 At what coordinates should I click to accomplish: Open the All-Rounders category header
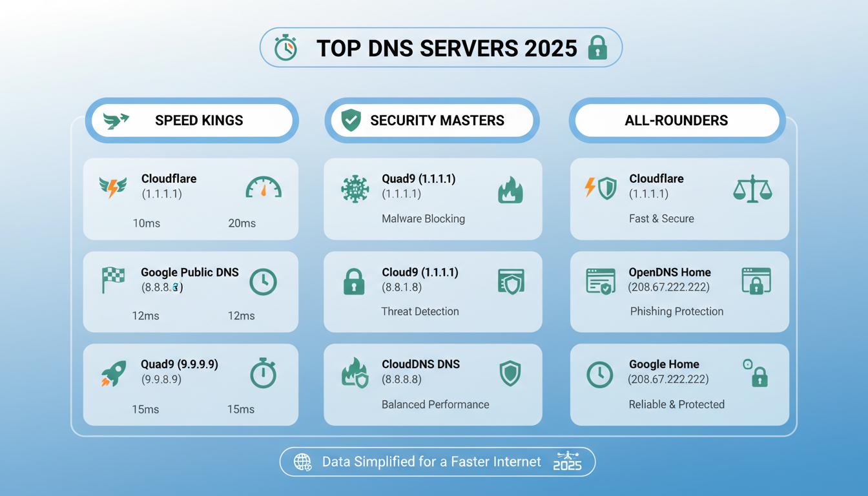point(676,121)
